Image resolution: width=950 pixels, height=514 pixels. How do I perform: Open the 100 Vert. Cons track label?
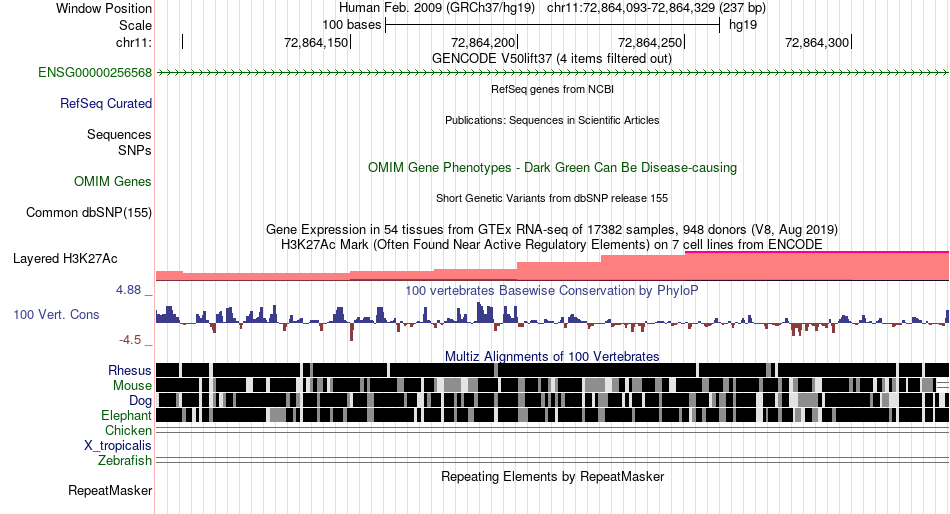click(x=56, y=315)
